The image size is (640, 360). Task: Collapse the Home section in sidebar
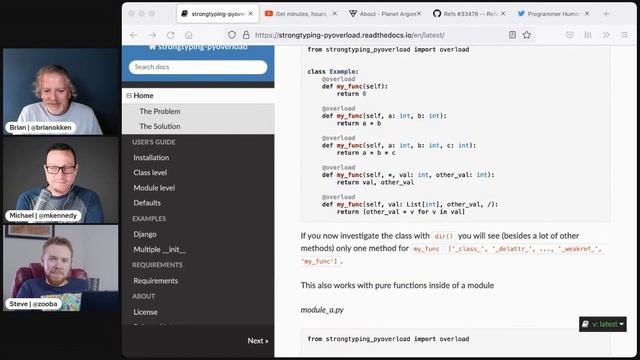click(x=129, y=96)
